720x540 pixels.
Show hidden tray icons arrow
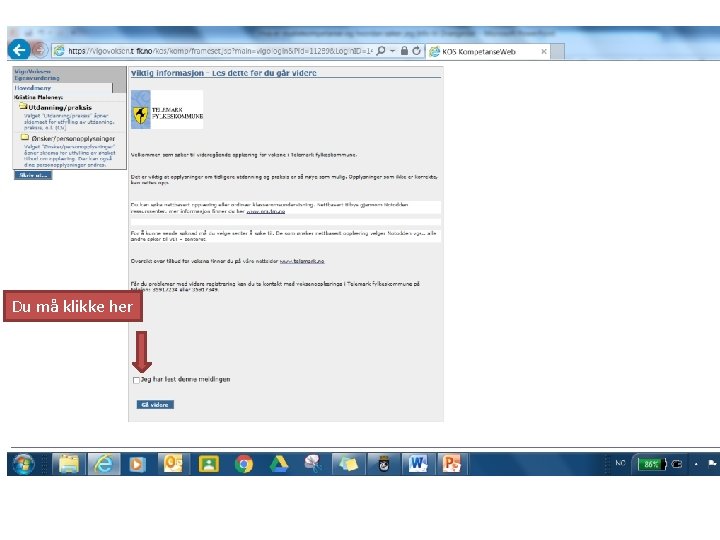click(696, 464)
